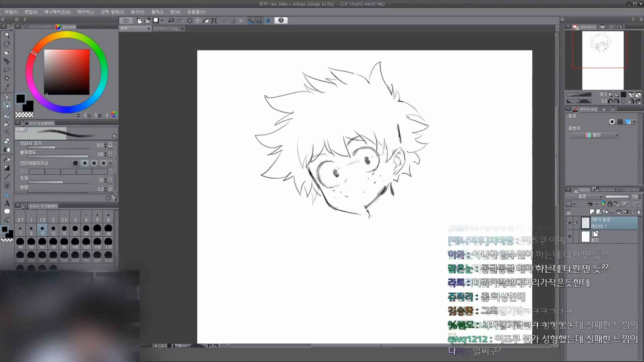This screenshot has width=644, height=362.
Task: Zoom in in the Navigator panel
Action: (616, 95)
